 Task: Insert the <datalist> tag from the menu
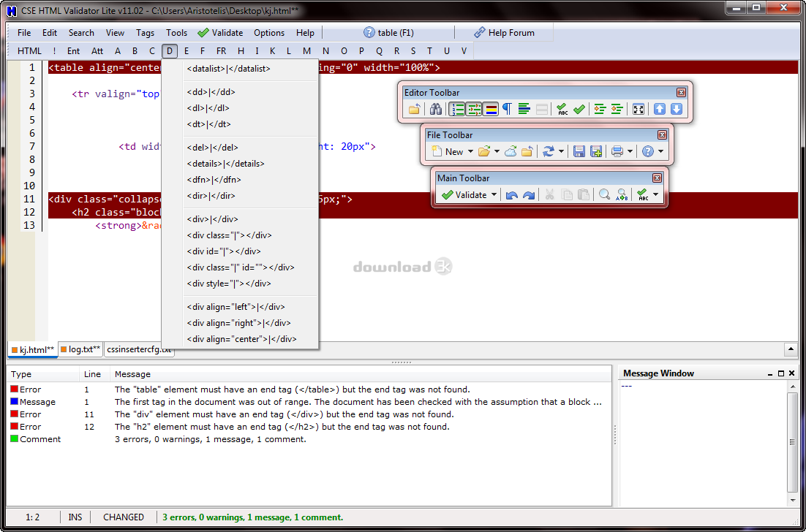241,69
